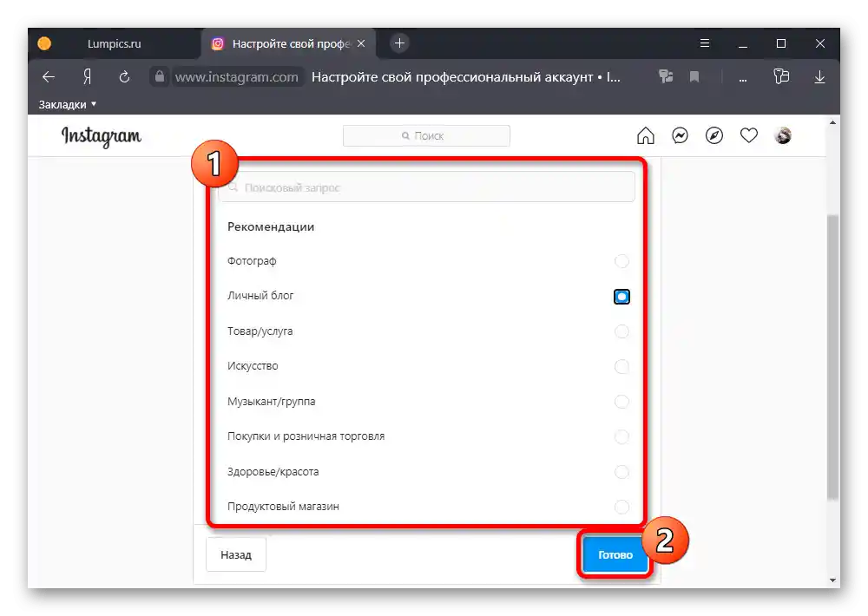Image resolution: width=868 pixels, height=616 pixels.
Task: Click the Музыкант/группа category label
Action: tap(271, 402)
